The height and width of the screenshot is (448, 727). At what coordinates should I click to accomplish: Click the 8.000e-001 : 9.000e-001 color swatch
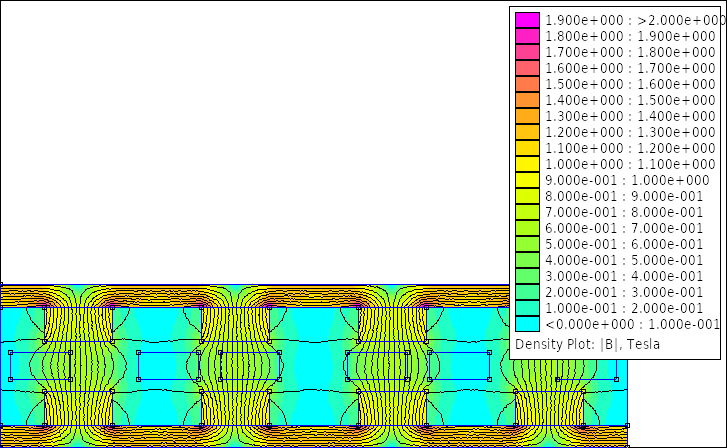[x=527, y=196]
